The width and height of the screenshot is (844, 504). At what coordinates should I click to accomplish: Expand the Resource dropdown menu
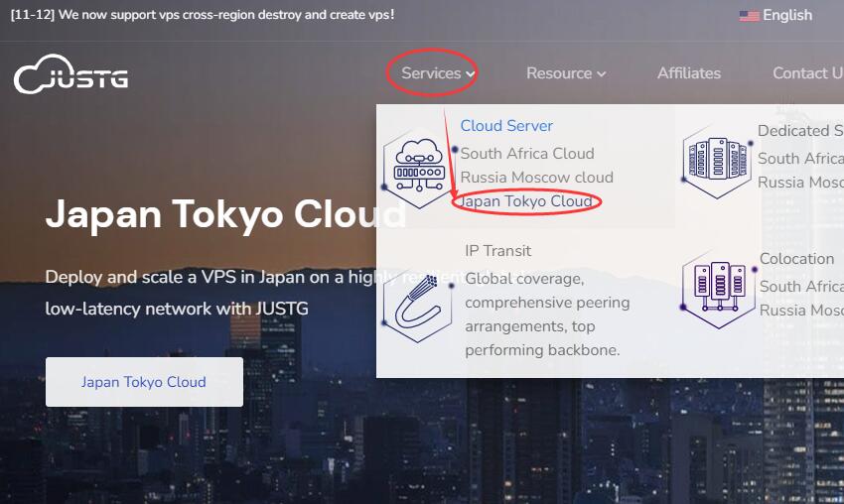coord(566,73)
